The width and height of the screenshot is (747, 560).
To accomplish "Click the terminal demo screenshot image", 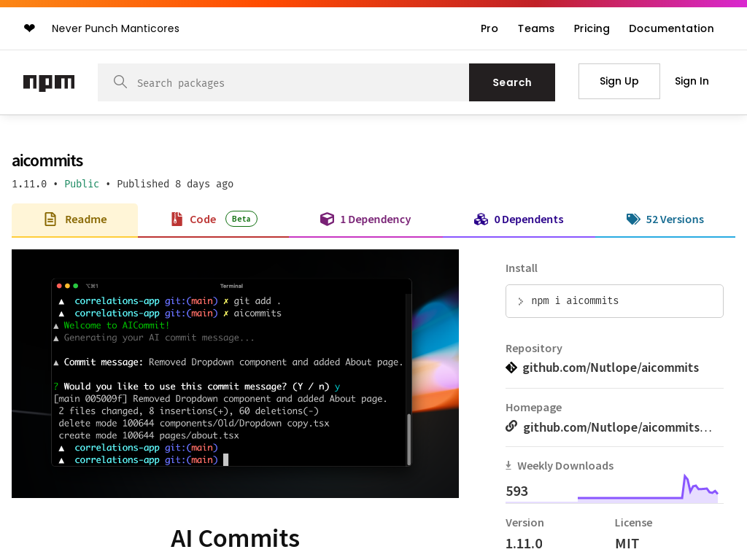I will pos(236,374).
